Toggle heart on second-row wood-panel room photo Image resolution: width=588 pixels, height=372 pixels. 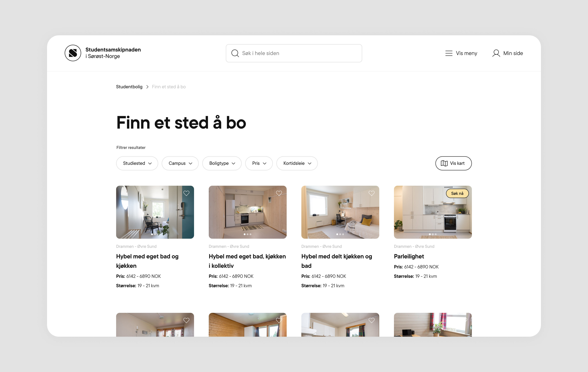(279, 320)
